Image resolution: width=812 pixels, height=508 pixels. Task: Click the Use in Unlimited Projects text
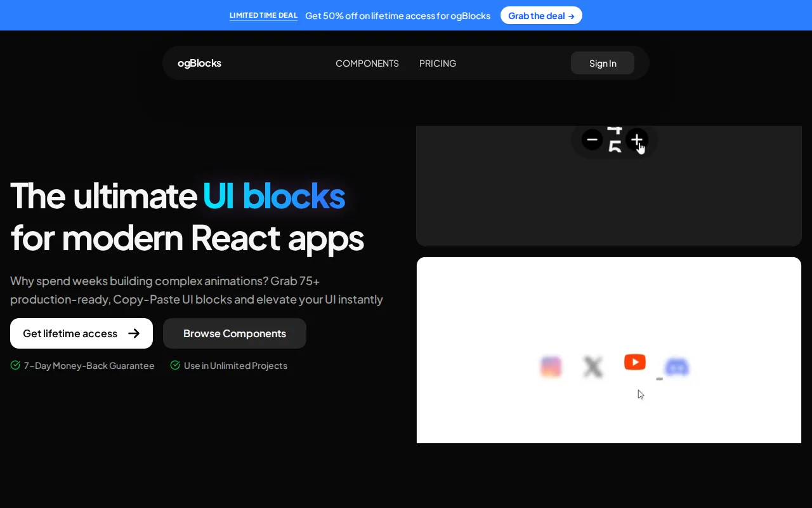pos(235,366)
